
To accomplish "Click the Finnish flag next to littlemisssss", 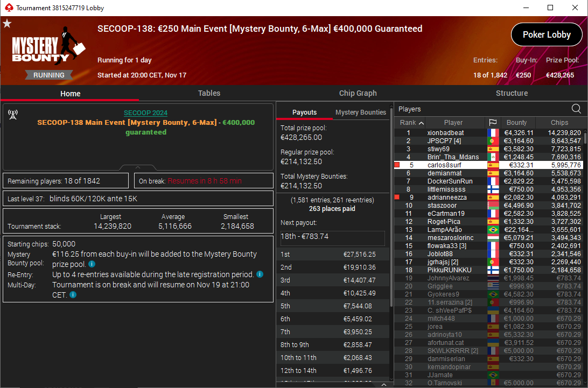I will click(x=493, y=189).
